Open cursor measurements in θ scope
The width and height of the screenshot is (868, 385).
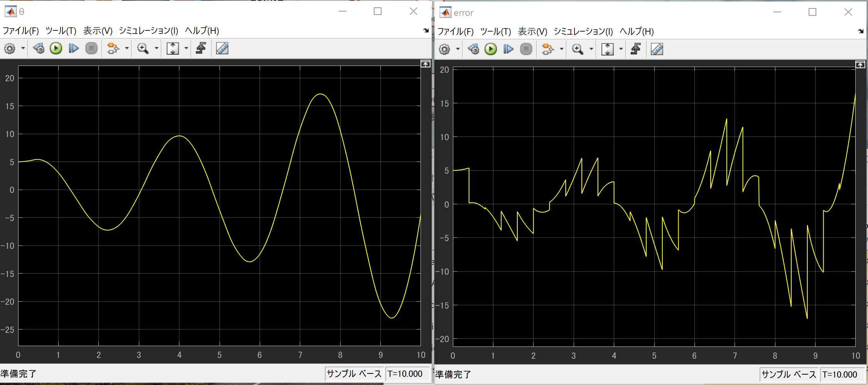(222, 49)
